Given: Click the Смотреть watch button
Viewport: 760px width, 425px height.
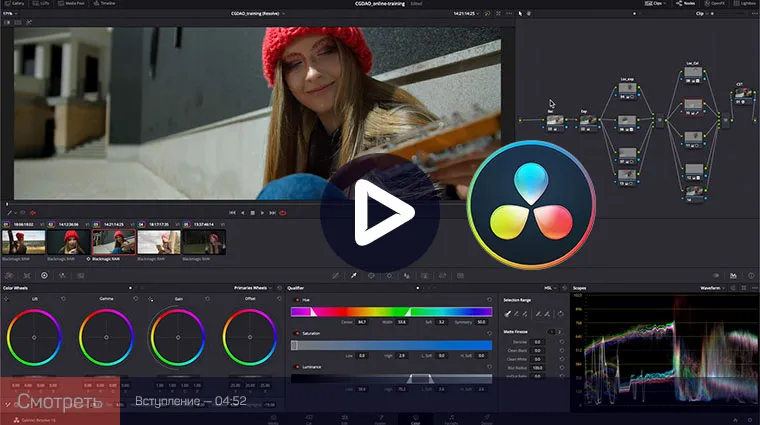Looking at the screenshot, I should pos(59,401).
